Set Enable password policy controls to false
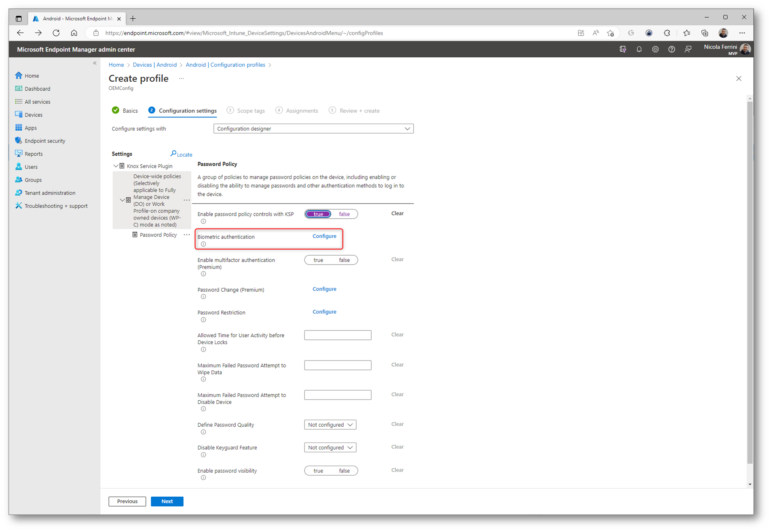This screenshot has height=532, width=771. 344,214
